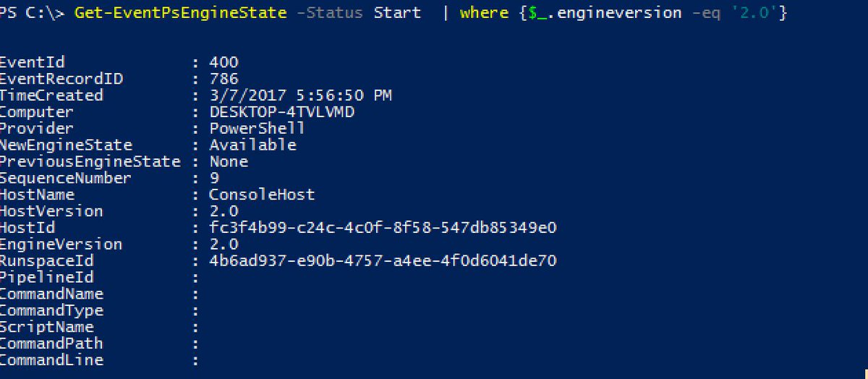Click the RunspaceId GUID starting 4b6ad937
This screenshot has width=868, height=379.
click(383, 261)
